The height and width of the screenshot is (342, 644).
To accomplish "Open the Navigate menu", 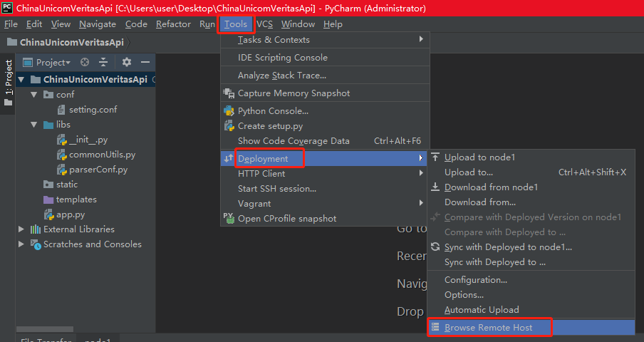I will coord(98,24).
